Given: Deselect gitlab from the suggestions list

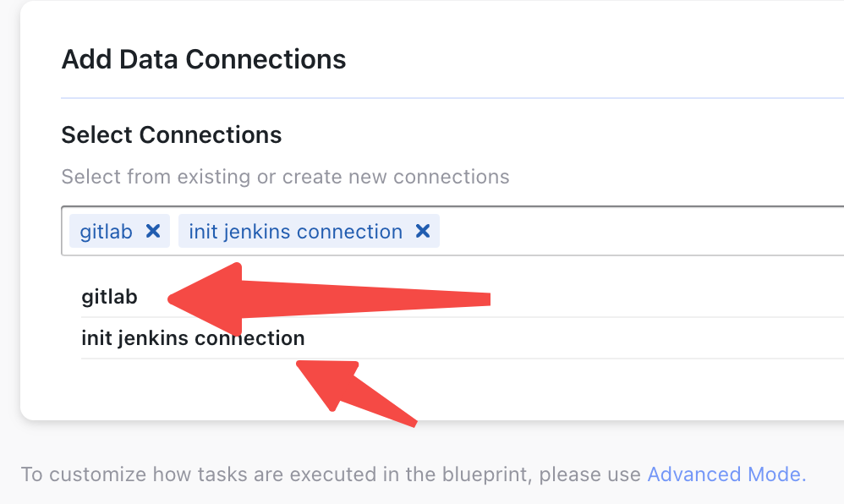Looking at the screenshot, I should pyautogui.click(x=108, y=296).
